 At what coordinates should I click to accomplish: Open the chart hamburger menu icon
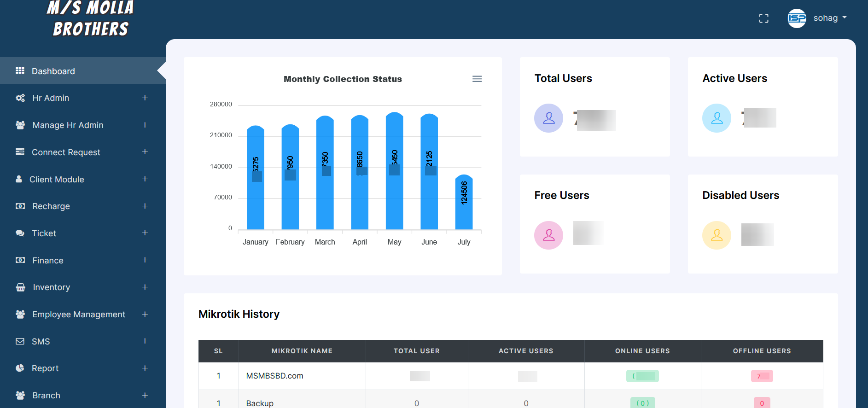[x=477, y=79]
